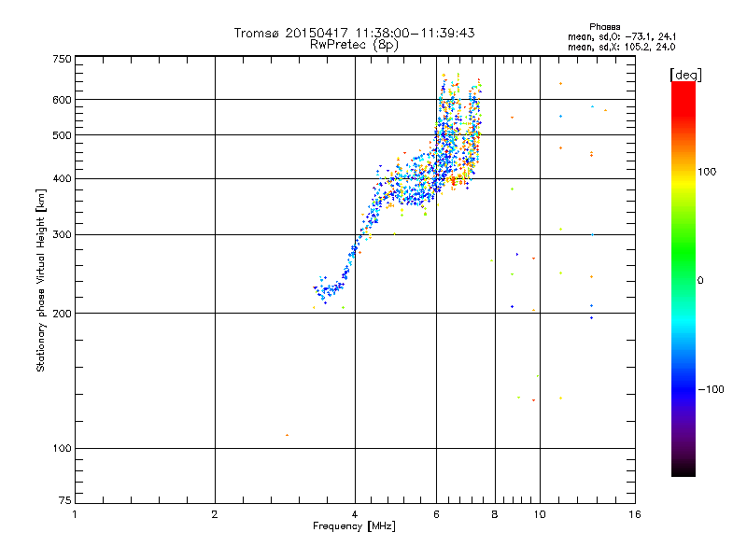Screen dimensions: 747x560
Task: Click the phase colorbar gradient
Action: [x=684, y=278]
